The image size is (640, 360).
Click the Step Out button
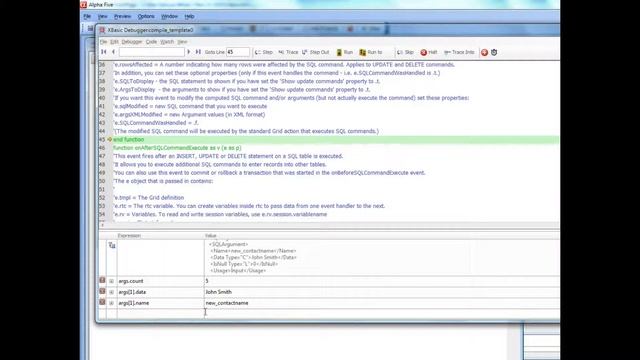(316, 52)
